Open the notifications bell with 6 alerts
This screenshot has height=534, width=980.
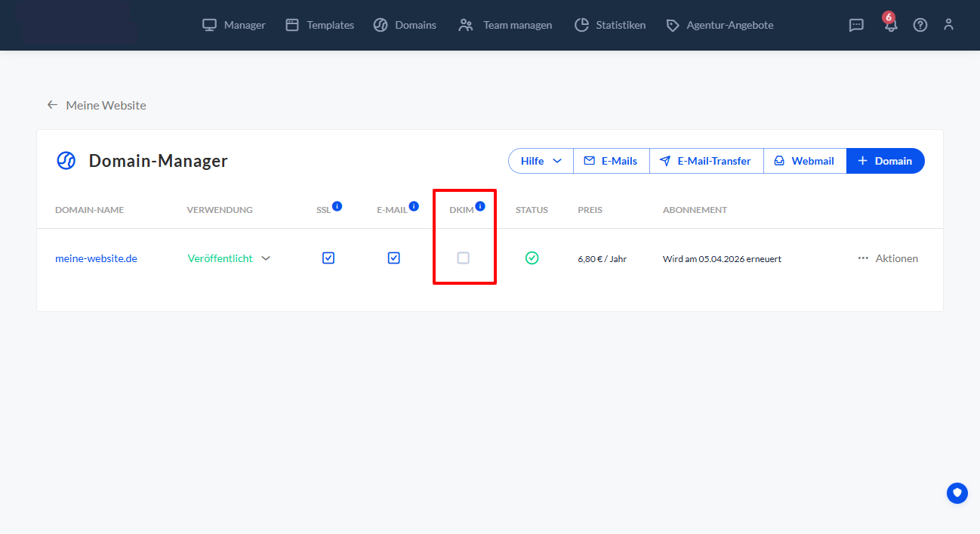click(x=891, y=25)
